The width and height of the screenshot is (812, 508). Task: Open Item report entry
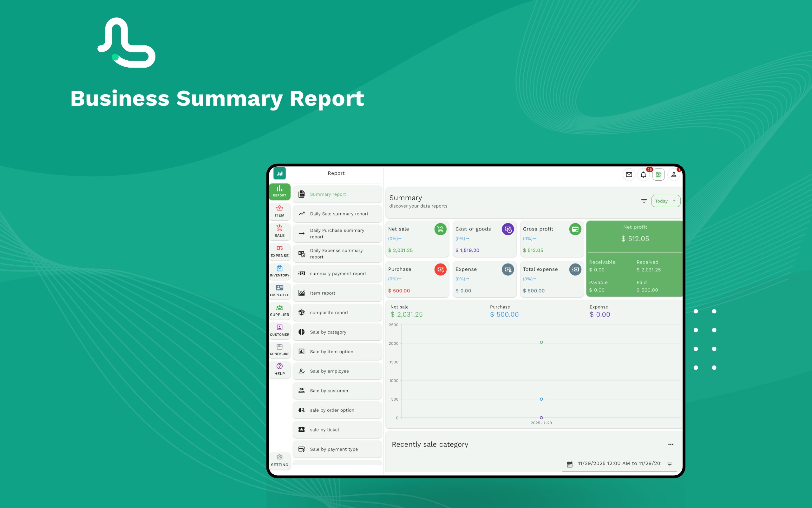[337, 293]
